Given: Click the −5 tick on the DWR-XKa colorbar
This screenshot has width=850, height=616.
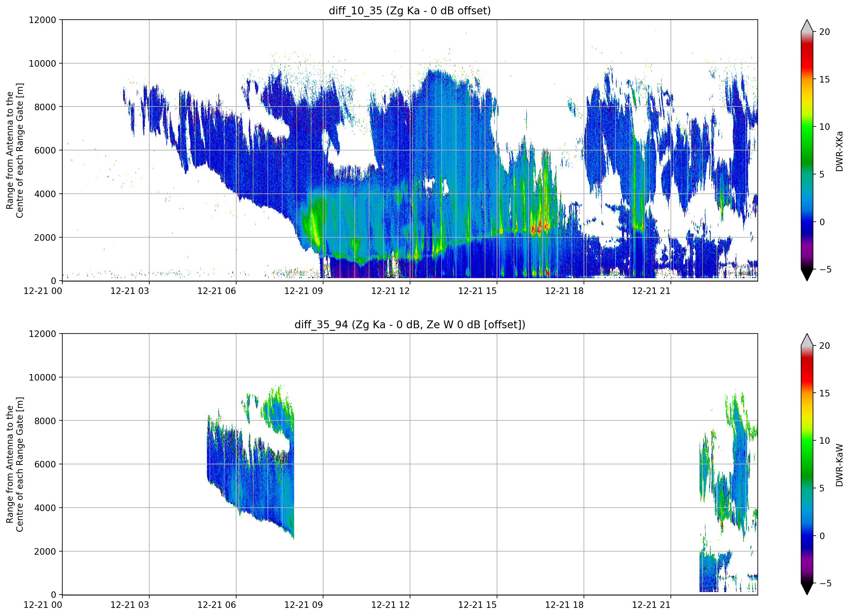Looking at the screenshot, I should pyautogui.click(x=825, y=269).
